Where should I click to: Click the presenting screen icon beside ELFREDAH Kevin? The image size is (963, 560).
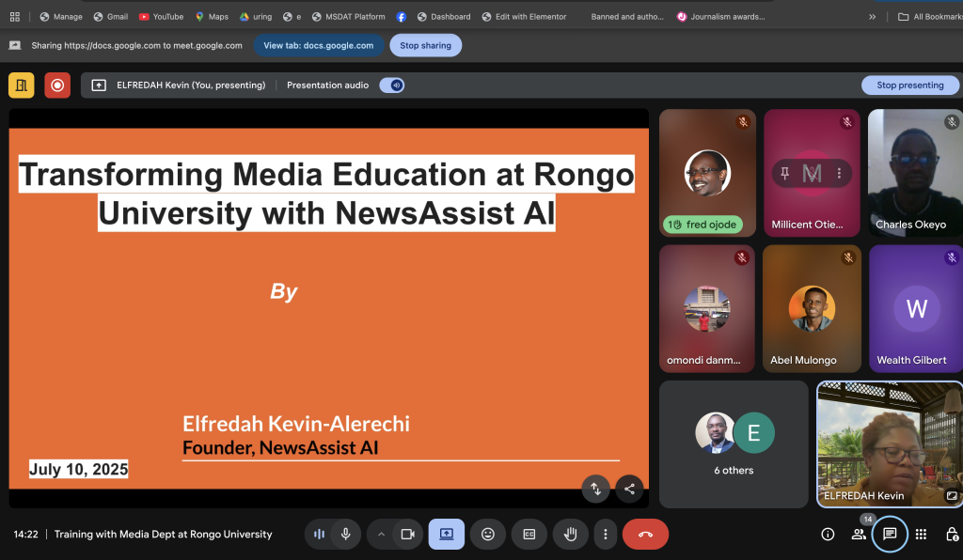99,86
